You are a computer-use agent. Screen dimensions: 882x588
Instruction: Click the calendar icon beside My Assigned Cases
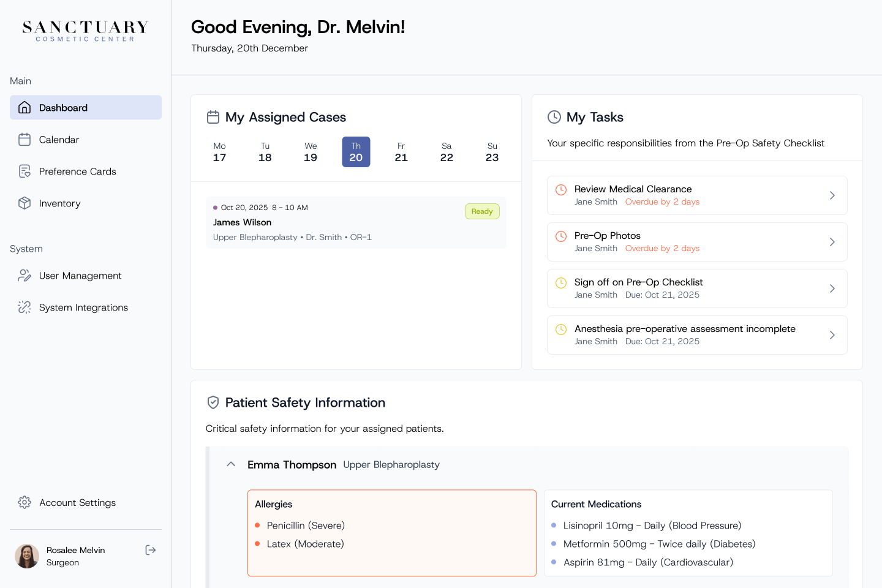[213, 117]
